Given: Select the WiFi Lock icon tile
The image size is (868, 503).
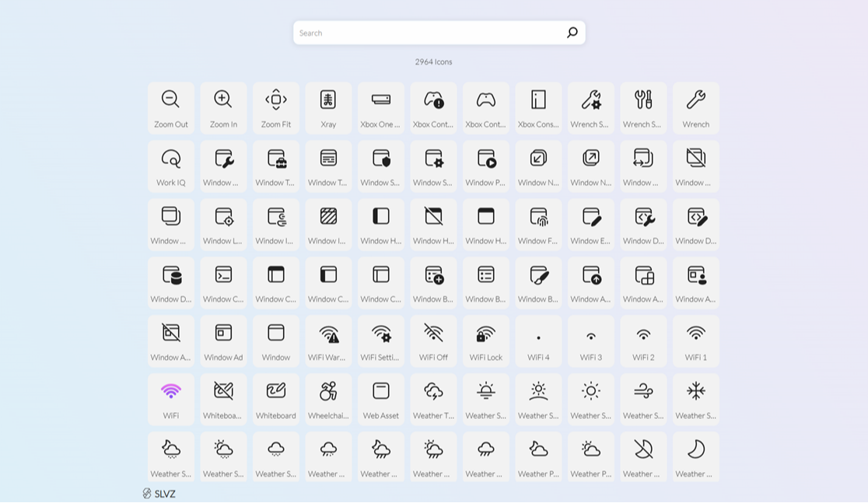Looking at the screenshot, I should click(486, 341).
